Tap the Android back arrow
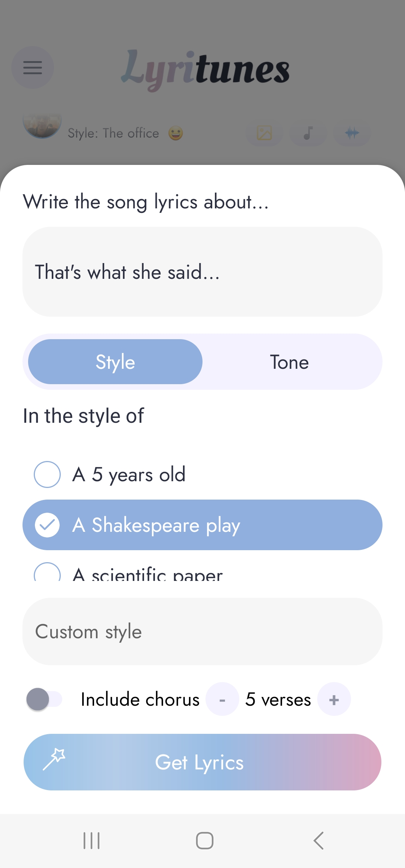This screenshot has height=868, width=405. (x=318, y=841)
